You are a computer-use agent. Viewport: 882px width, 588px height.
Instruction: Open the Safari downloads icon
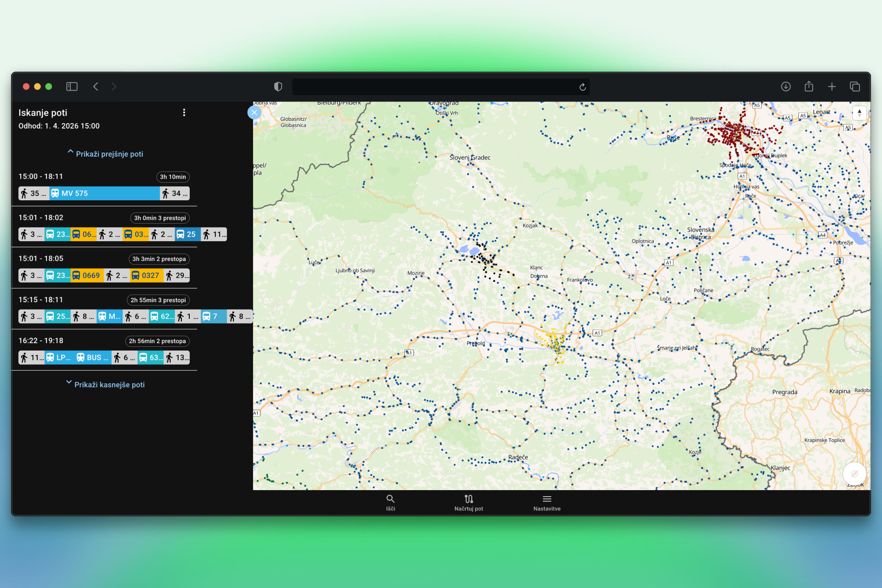[786, 86]
